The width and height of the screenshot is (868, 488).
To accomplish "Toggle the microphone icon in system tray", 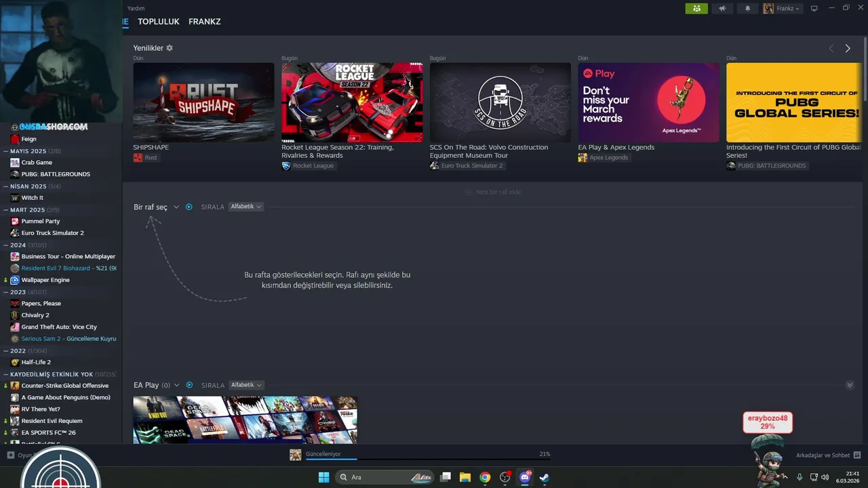I will (800, 477).
